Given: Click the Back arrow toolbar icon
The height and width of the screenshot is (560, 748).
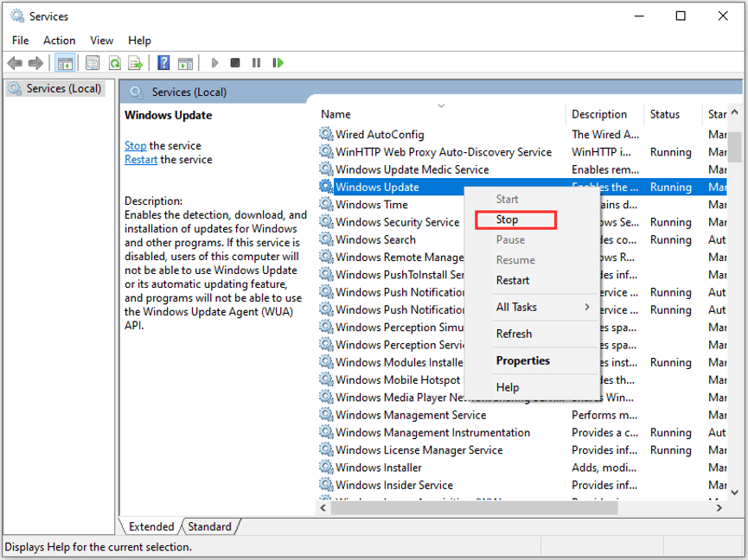Looking at the screenshot, I should click(15, 63).
